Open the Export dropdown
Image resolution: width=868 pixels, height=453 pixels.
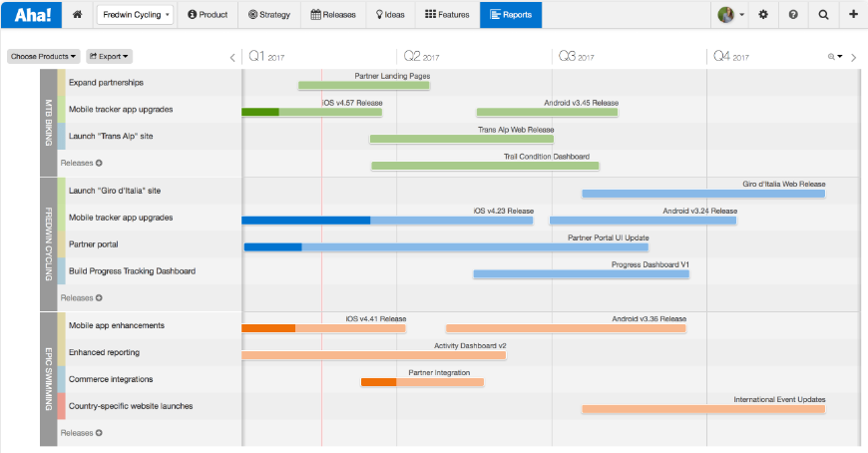click(109, 57)
